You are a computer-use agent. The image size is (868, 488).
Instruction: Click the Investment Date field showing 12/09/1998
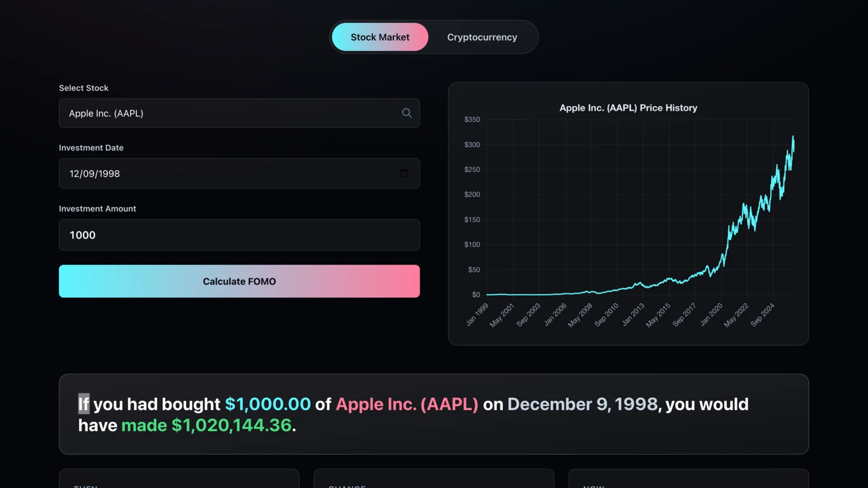click(x=239, y=173)
